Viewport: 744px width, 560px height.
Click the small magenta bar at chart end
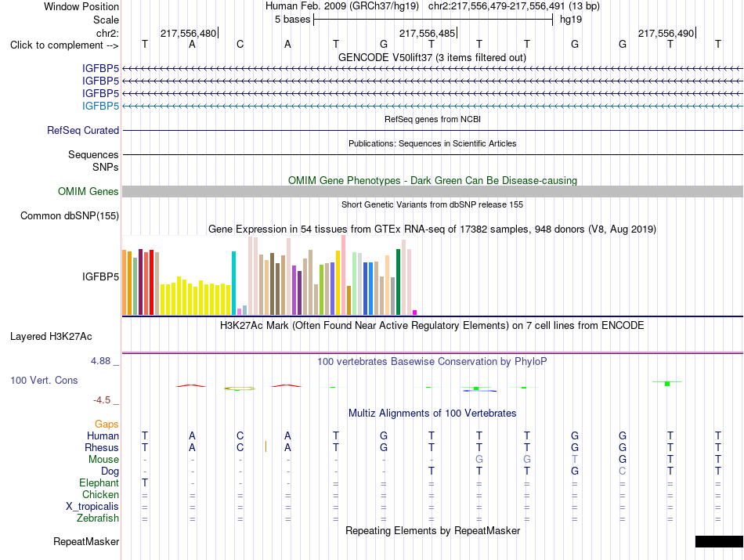[x=415, y=313]
